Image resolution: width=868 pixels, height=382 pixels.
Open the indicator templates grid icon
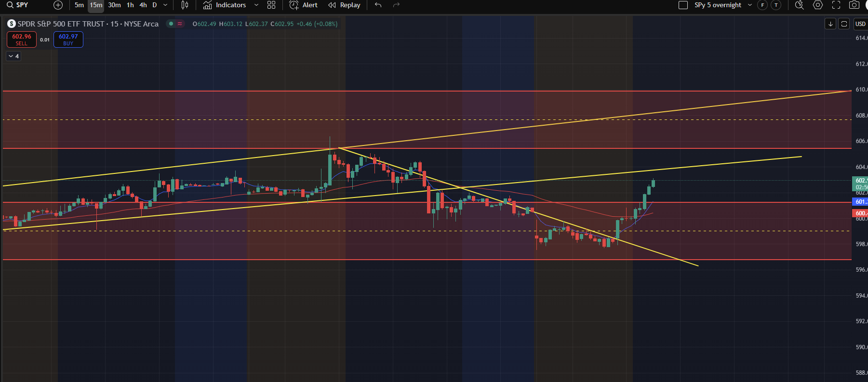pyautogui.click(x=271, y=5)
